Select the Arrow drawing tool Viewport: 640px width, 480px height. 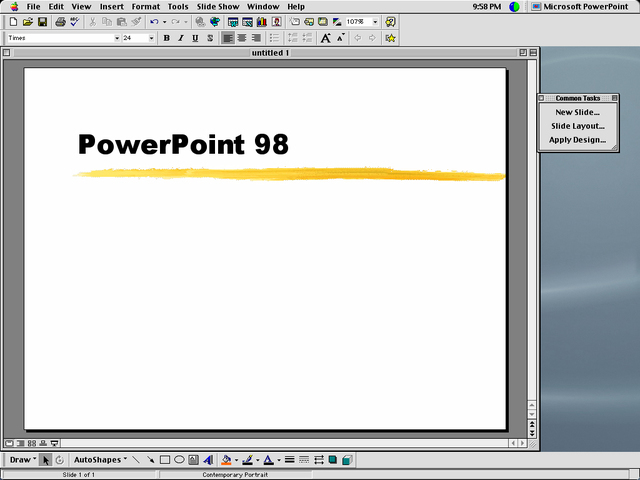[x=150, y=460]
